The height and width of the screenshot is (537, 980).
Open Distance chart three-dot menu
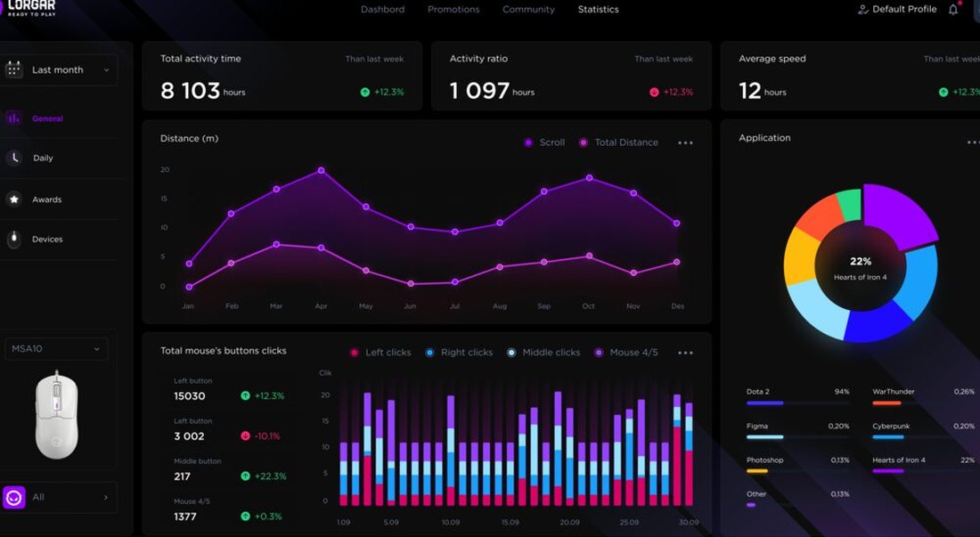tap(686, 143)
